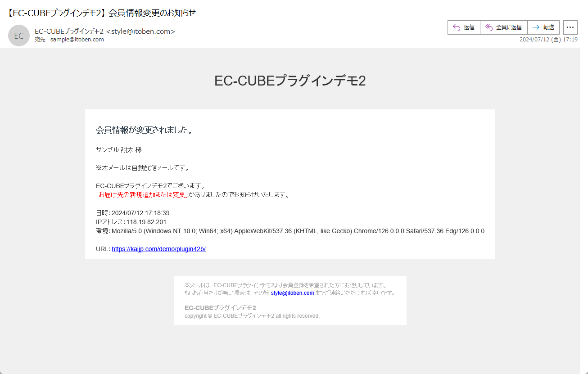Viewport: 588px width, 374px height.
Task: Open the kaijp.com demo plugin42b URL
Action: pyautogui.click(x=158, y=249)
